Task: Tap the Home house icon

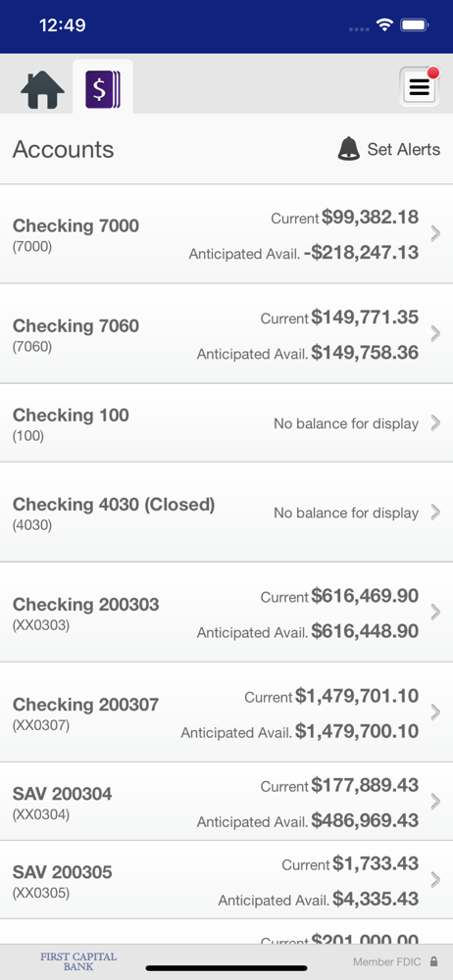Action: 42,90
